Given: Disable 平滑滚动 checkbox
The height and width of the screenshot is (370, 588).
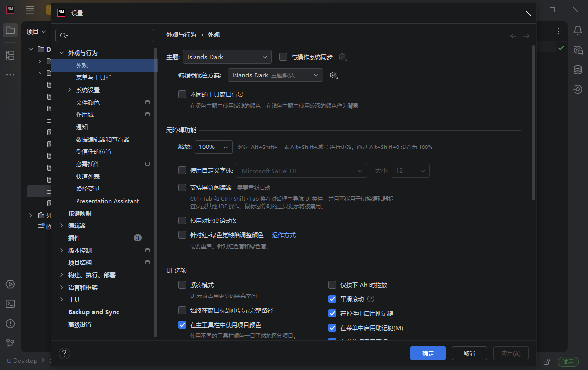Looking at the screenshot, I should [x=332, y=298].
